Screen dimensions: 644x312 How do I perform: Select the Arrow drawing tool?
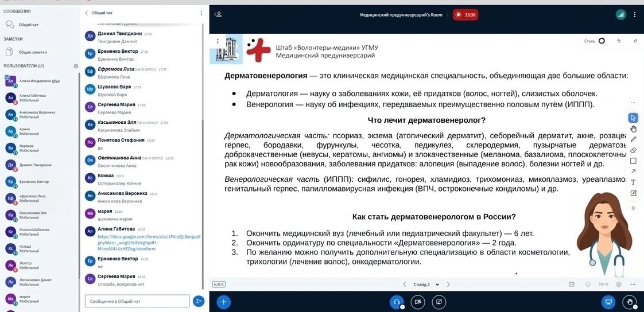pyautogui.click(x=633, y=171)
